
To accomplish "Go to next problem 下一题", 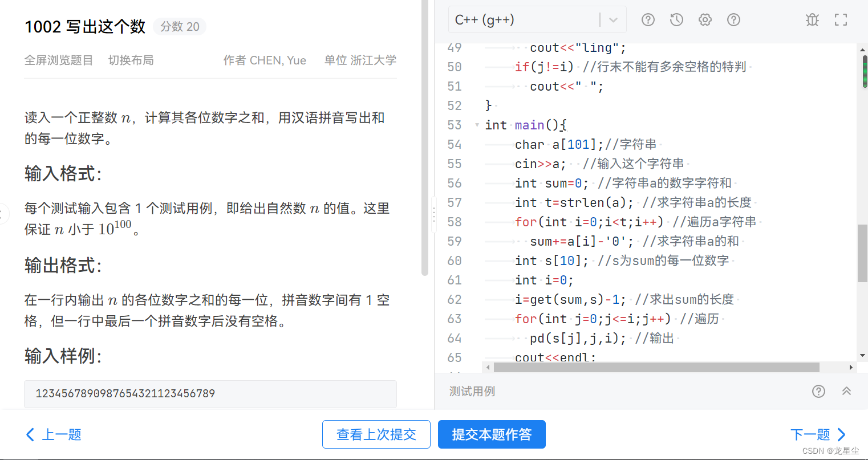I will click(818, 434).
